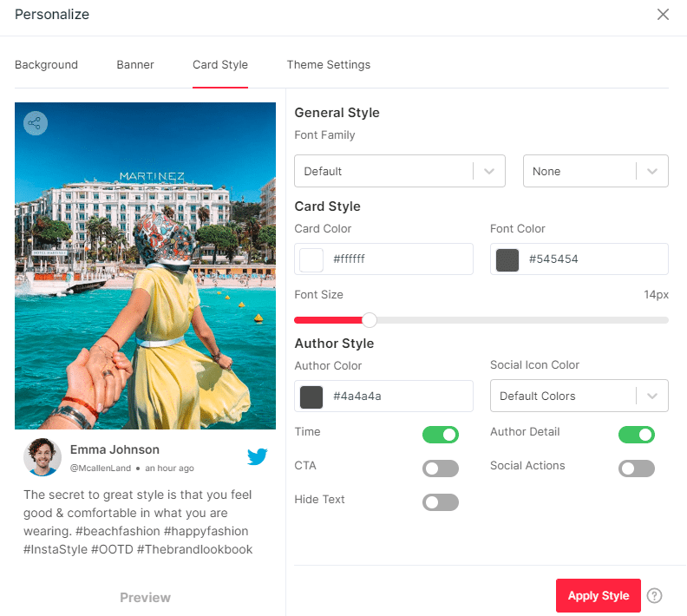Switch to the Background tab
This screenshot has width=687, height=616.
pyautogui.click(x=46, y=65)
